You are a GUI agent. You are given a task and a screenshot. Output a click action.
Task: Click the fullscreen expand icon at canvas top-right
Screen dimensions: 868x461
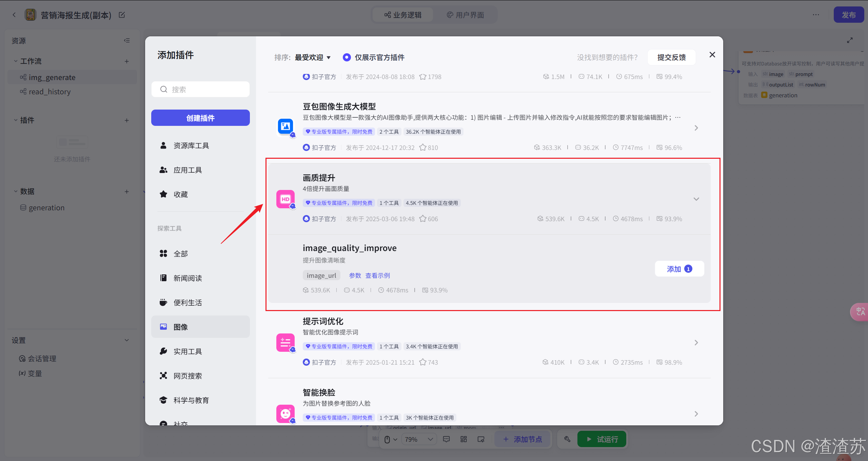(850, 40)
